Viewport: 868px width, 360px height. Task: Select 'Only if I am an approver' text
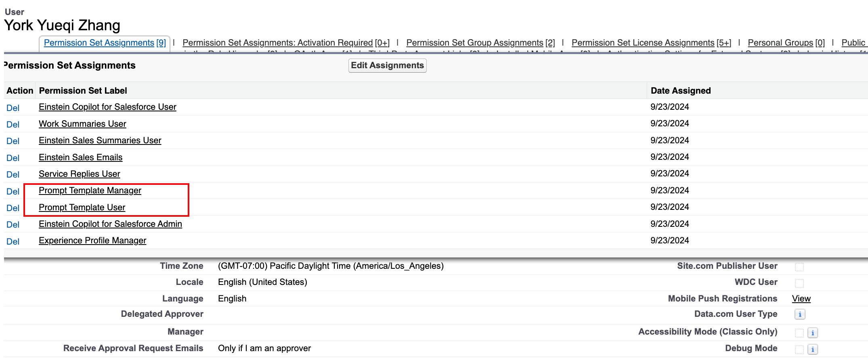(x=264, y=348)
